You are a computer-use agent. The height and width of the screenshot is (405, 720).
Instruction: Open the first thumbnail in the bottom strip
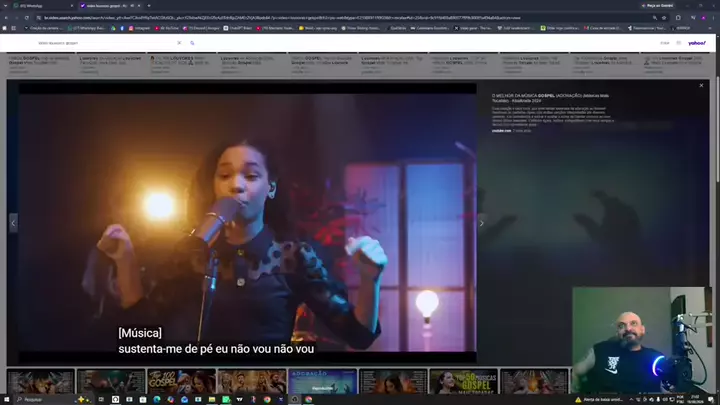(x=40, y=381)
